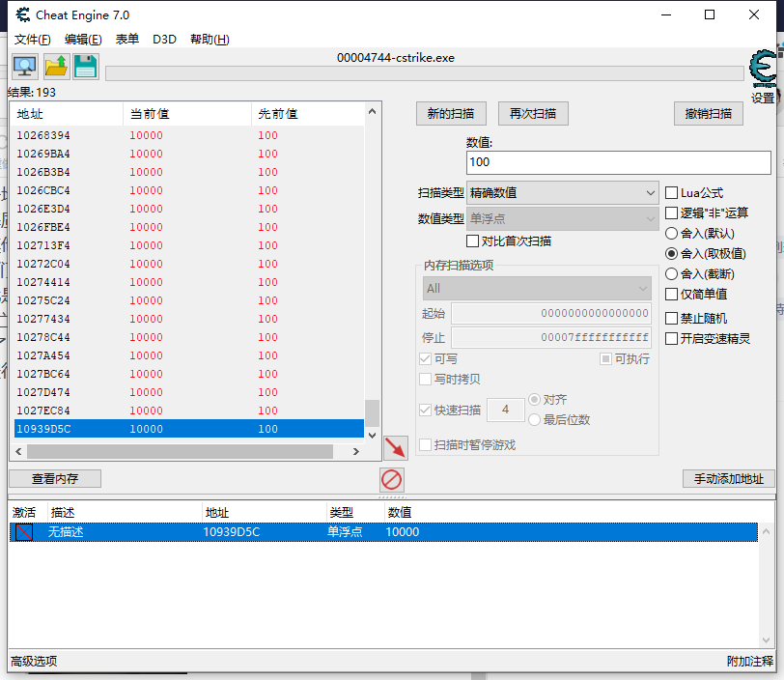The image size is (784, 680).
Task: Click results horizontal scroll right arrow
Action: pyautogui.click(x=356, y=451)
